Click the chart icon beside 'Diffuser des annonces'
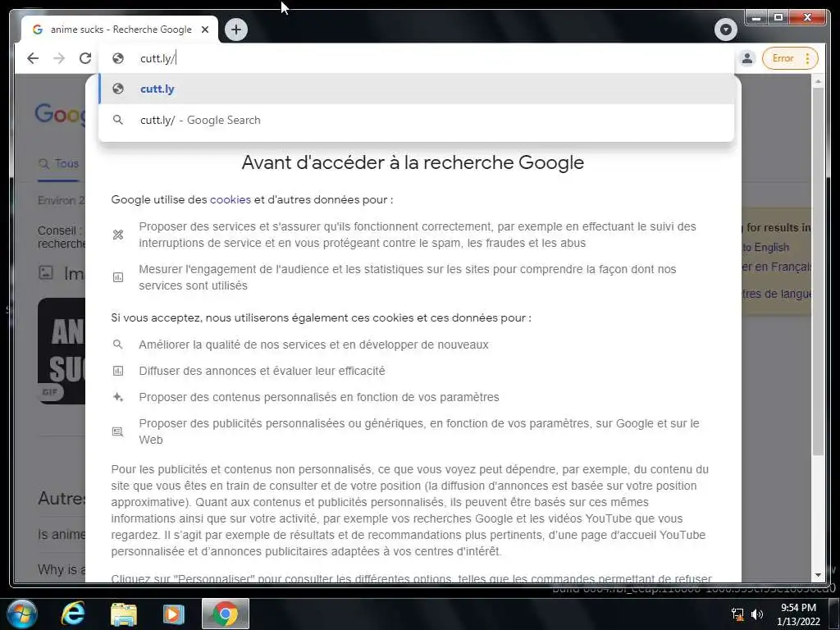Viewport: 840px width, 630px height. tap(118, 371)
